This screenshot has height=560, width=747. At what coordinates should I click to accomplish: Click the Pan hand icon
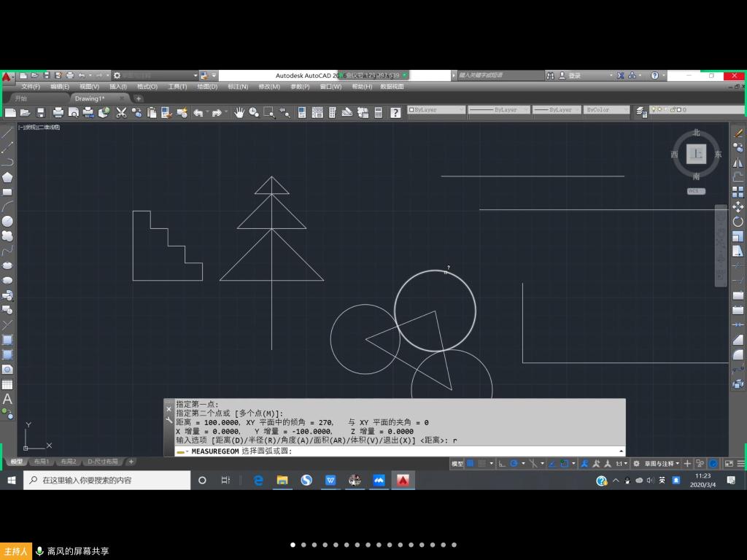(x=239, y=112)
